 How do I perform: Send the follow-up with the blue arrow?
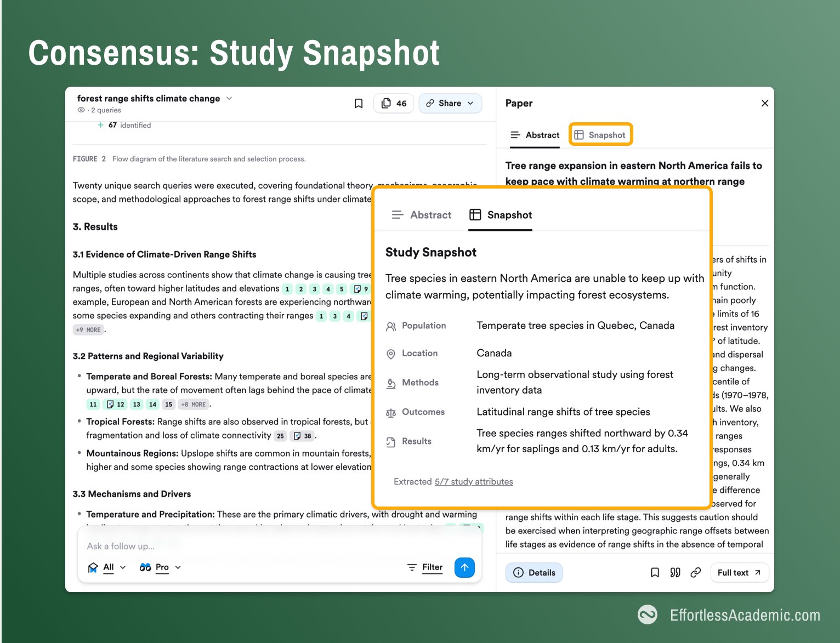click(464, 567)
